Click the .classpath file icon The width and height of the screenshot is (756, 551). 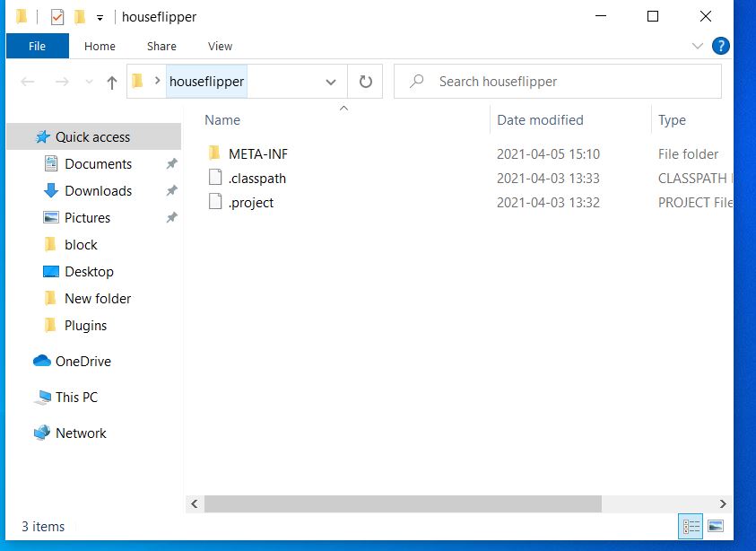215,178
